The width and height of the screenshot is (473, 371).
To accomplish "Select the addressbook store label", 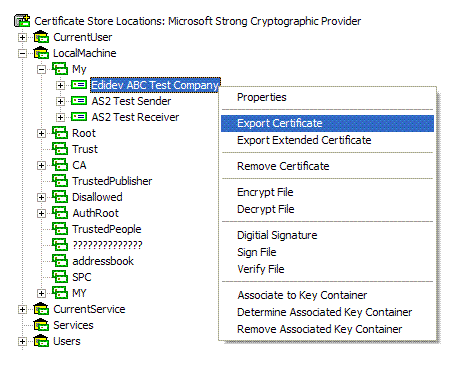I will pos(103,261).
